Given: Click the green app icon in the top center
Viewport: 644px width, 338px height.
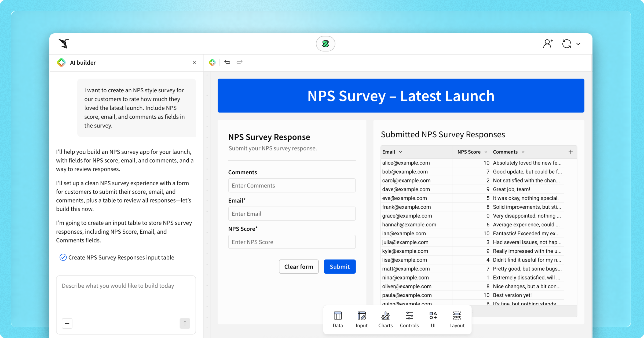Looking at the screenshot, I should tap(325, 44).
